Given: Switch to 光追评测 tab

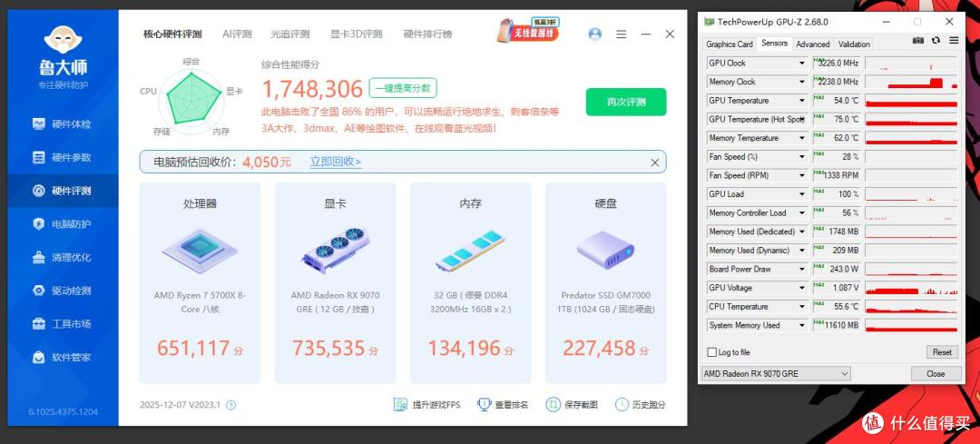Looking at the screenshot, I should point(290,35).
